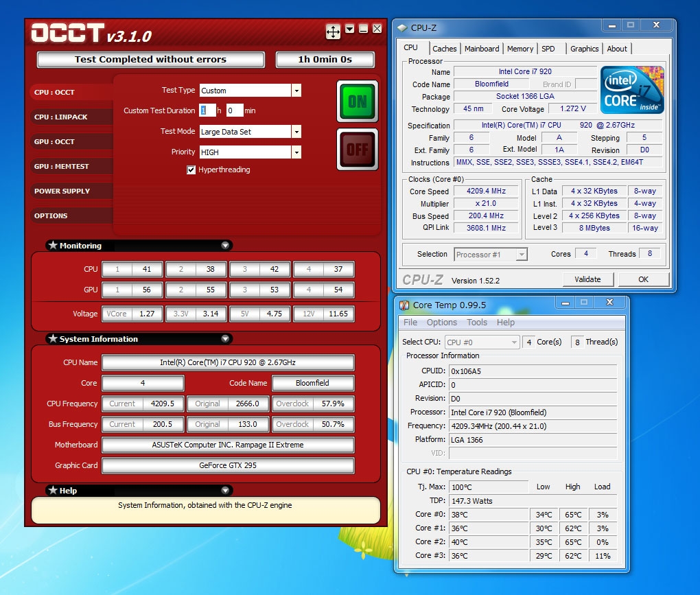The height and width of the screenshot is (595, 700).
Task: Click the Core #0 temperature 38°C
Action: 489,515
